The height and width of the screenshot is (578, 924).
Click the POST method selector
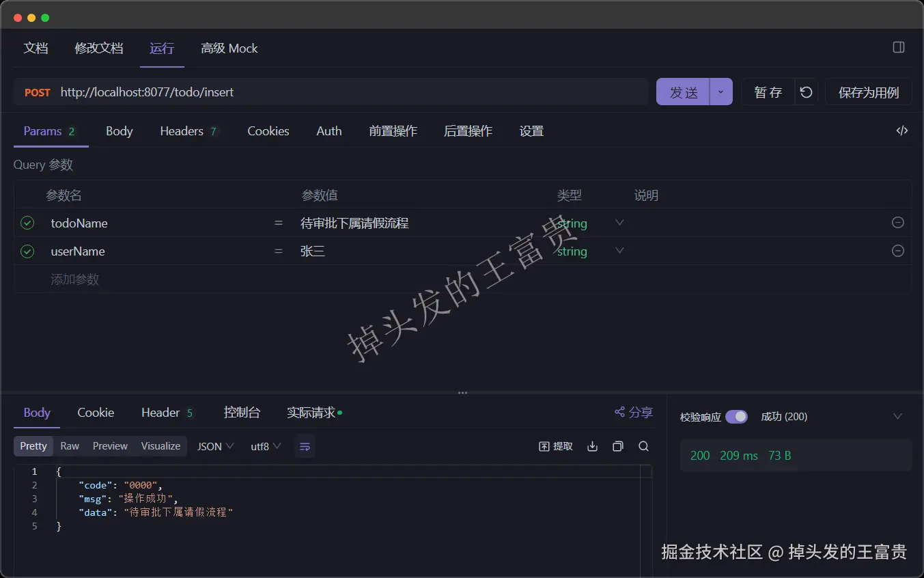38,92
